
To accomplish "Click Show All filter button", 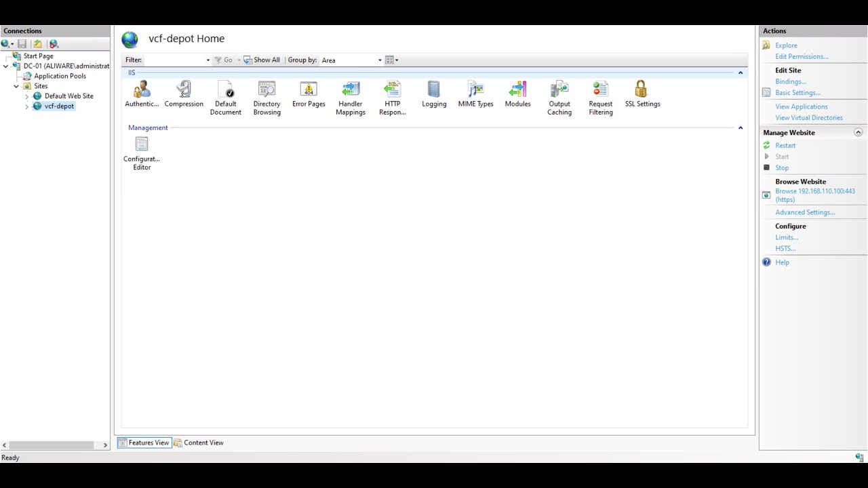I will 262,60.
